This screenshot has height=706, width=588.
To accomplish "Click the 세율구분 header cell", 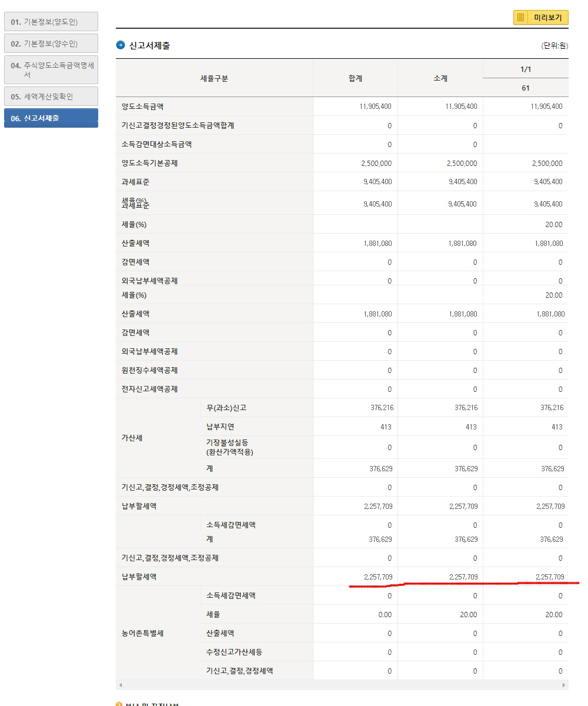I will coord(215,78).
